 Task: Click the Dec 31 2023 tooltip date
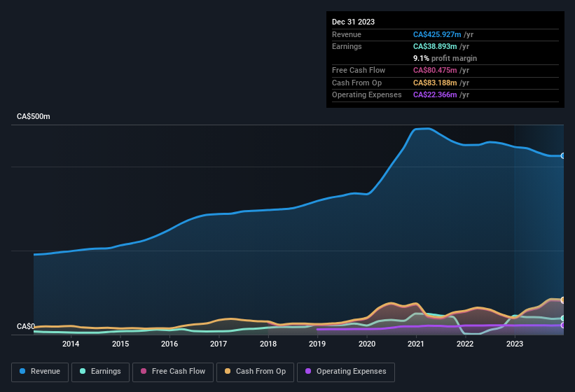(x=353, y=22)
